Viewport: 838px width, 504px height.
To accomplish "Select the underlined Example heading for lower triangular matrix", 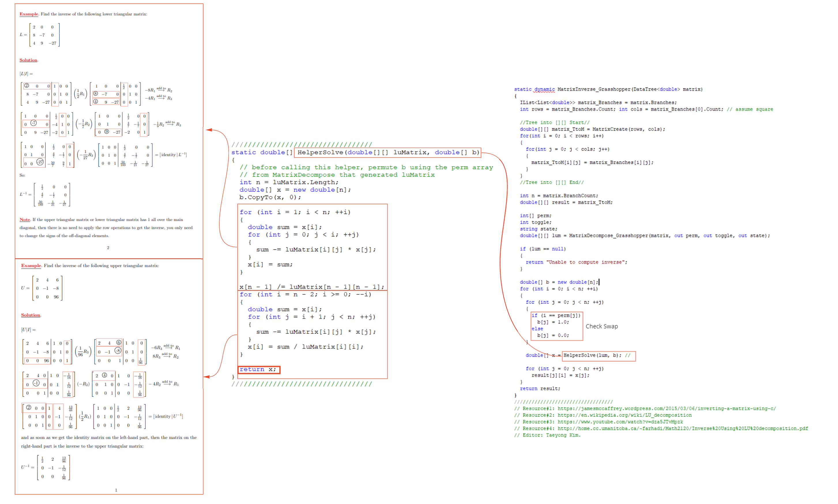I will [x=29, y=14].
